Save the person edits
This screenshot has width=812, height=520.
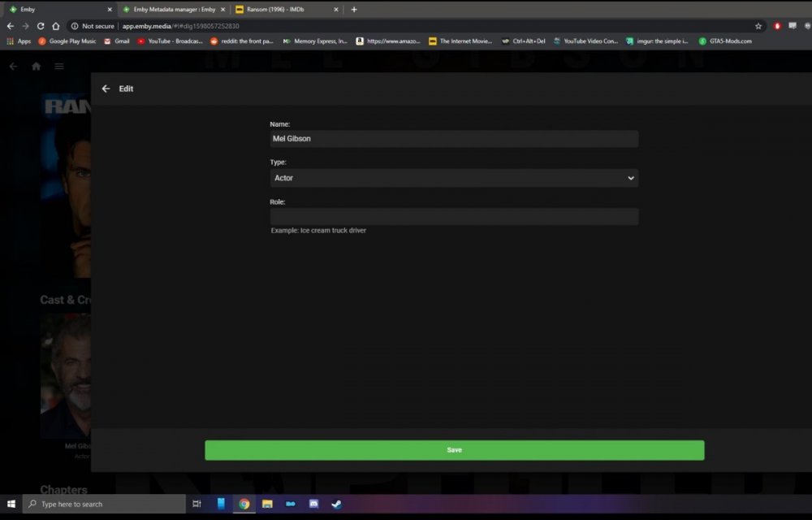point(454,450)
